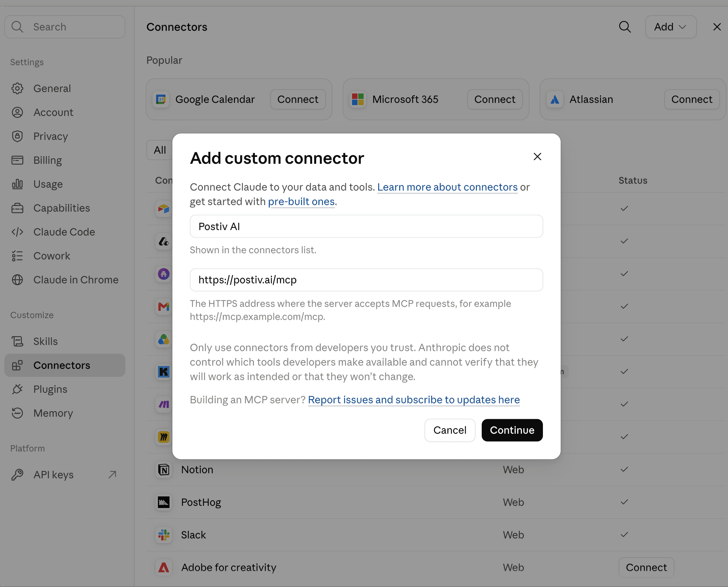Click the Slack row status checkmark

tap(624, 535)
